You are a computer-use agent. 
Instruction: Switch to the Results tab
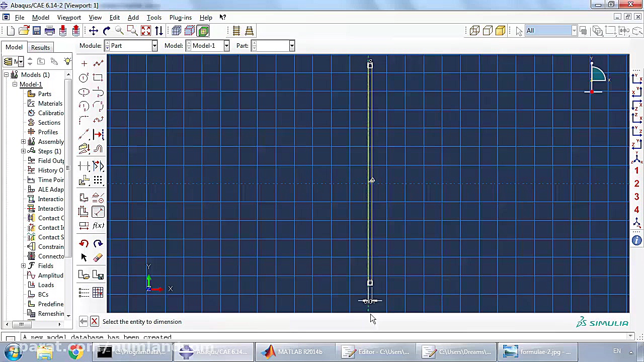point(40,48)
